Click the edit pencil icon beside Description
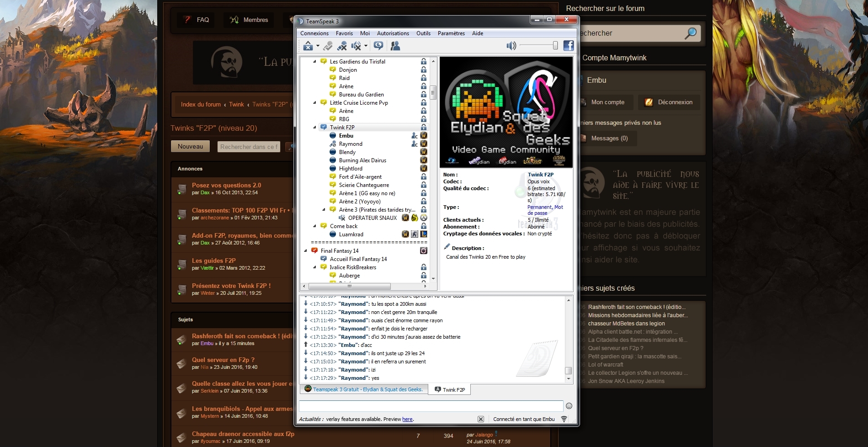The width and height of the screenshot is (868, 447). click(x=447, y=247)
